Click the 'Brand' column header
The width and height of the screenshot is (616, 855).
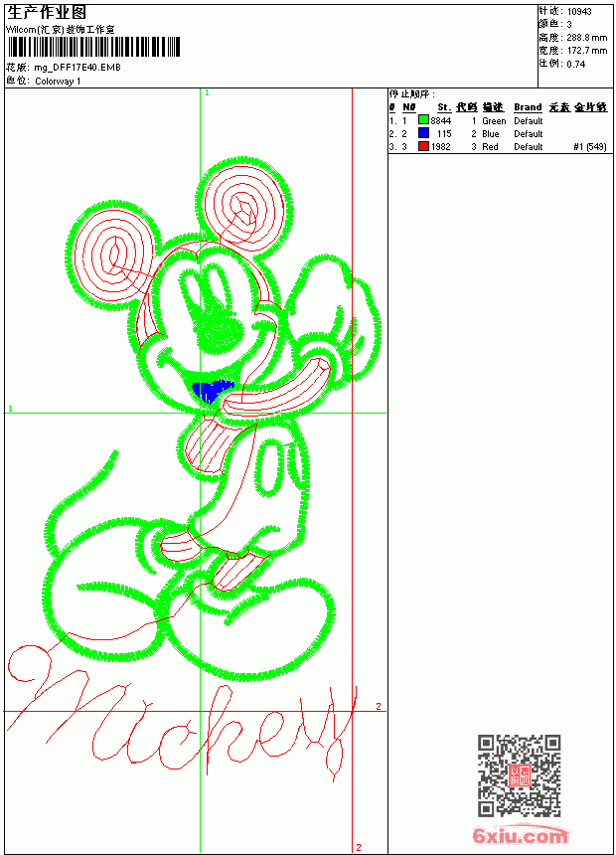point(528,107)
